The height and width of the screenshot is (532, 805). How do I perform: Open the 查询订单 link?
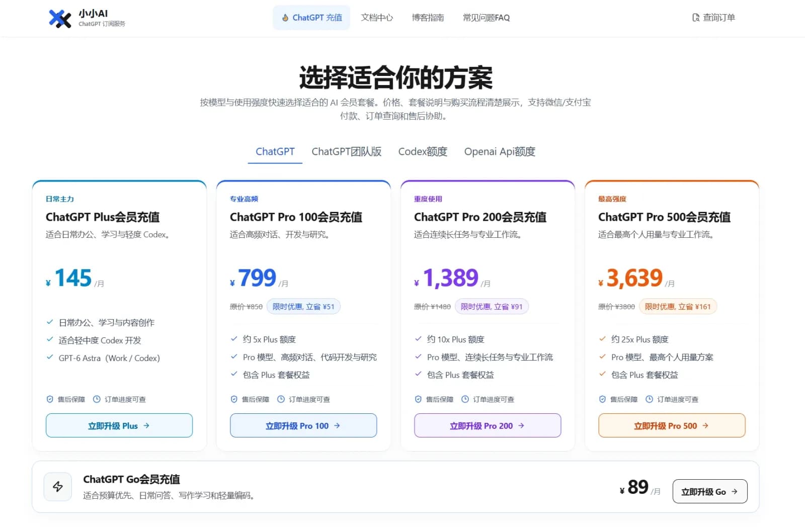(713, 18)
